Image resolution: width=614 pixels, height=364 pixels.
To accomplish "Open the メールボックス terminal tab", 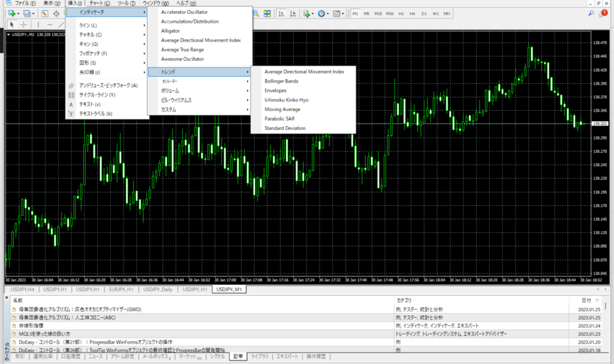I will pos(156,357).
